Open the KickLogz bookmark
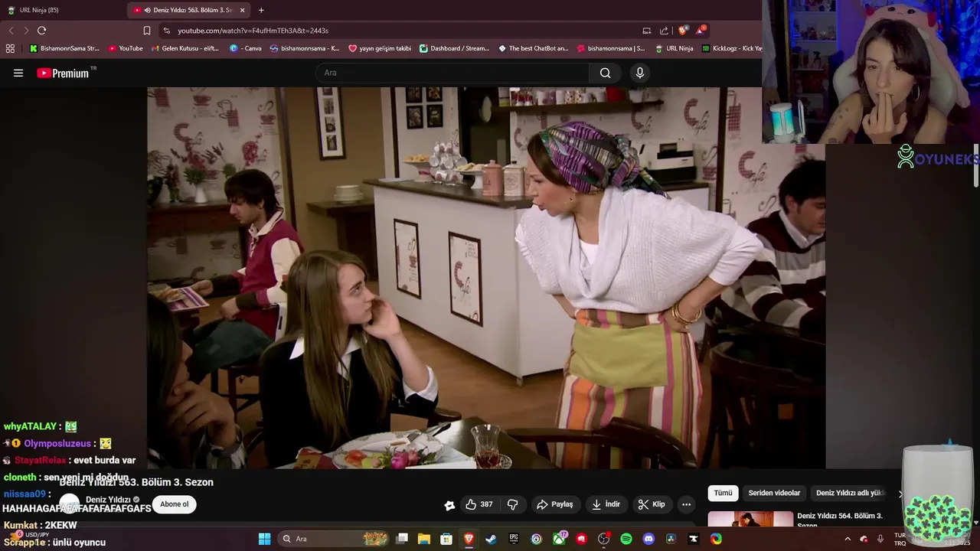The width and height of the screenshot is (980, 551). click(x=732, y=48)
